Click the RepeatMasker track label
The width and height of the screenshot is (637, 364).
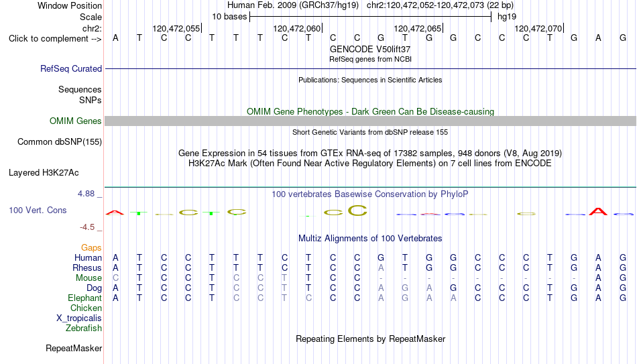click(74, 348)
